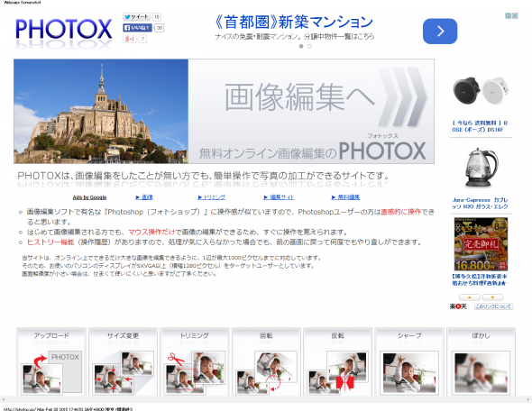Screen dimensions: 532x411
Task: Click the blue arrow button in the banner ad
Action: click(x=440, y=32)
